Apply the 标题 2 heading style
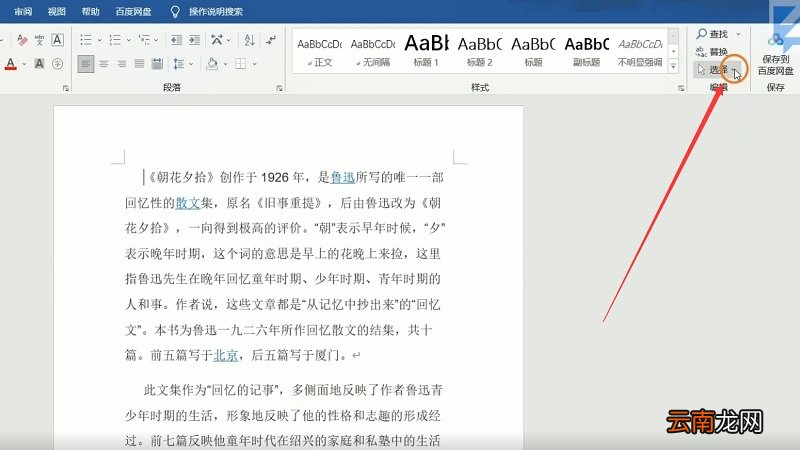Image resolution: width=800 pixels, height=450 pixels. coord(480,52)
